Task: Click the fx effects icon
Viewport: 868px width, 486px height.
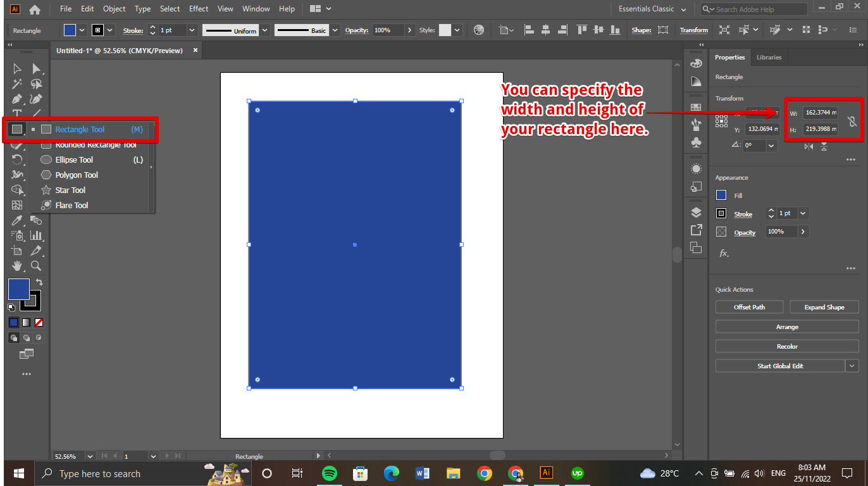Action: click(x=724, y=253)
